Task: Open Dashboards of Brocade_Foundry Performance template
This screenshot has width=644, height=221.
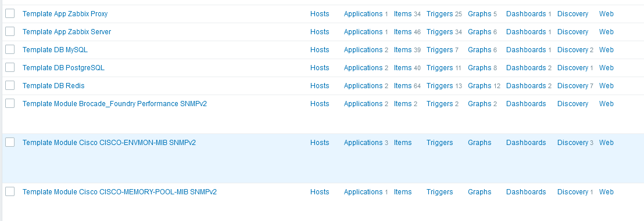Action: pos(526,104)
